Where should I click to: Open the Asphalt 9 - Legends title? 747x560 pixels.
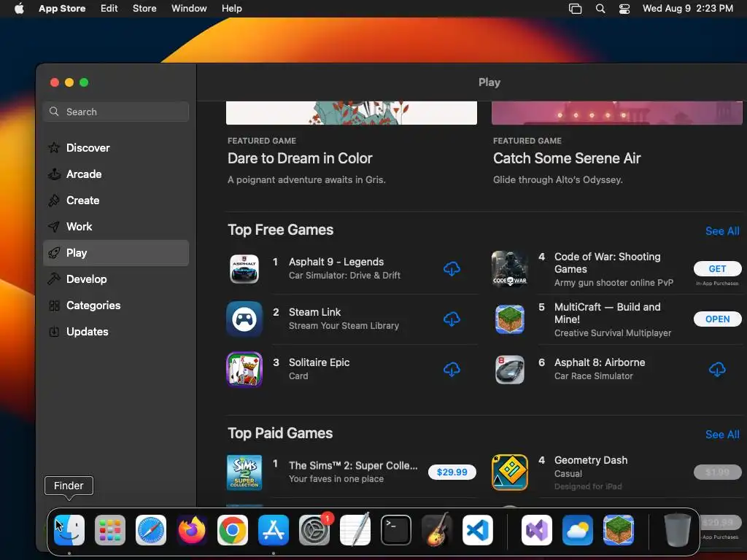(x=336, y=262)
